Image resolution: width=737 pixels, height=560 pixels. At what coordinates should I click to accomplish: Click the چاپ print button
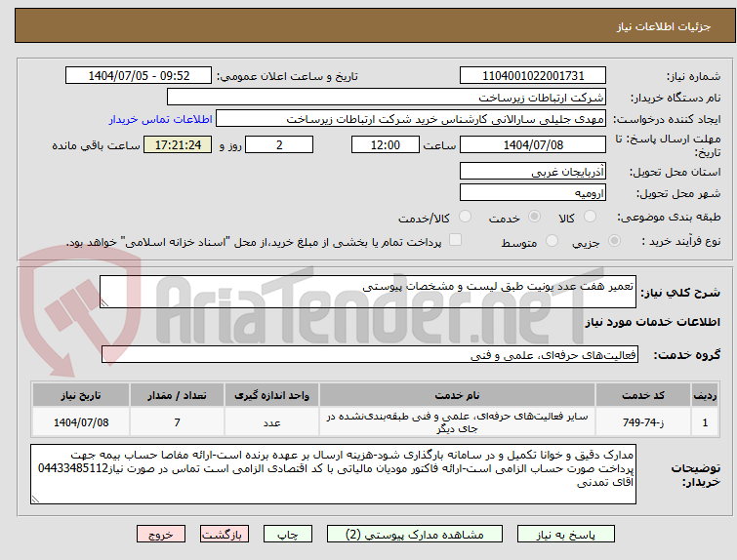click(288, 535)
